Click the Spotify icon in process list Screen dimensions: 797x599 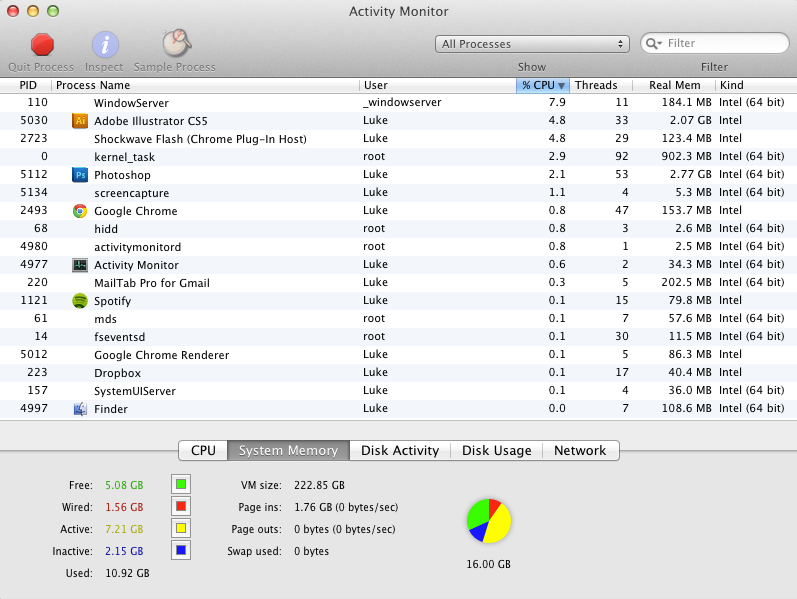[80, 301]
